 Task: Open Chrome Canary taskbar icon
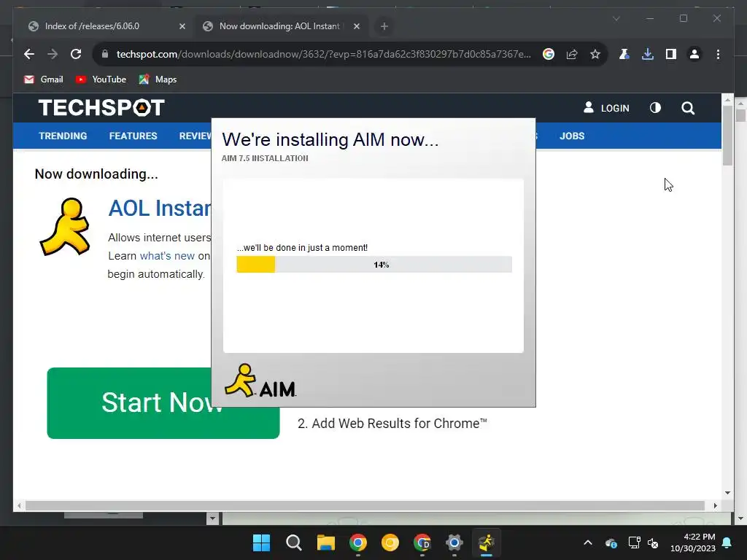pos(390,542)
